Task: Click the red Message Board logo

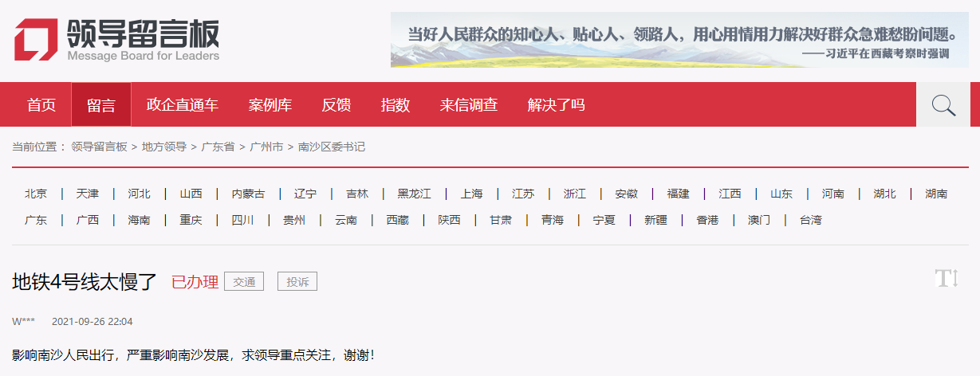Action: [x=35, y=39]
